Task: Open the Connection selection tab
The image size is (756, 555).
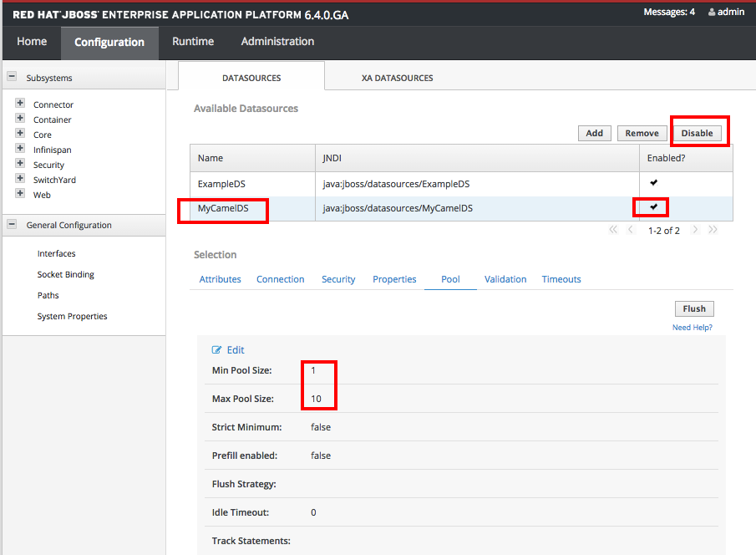Action: (x=280, y=279)
